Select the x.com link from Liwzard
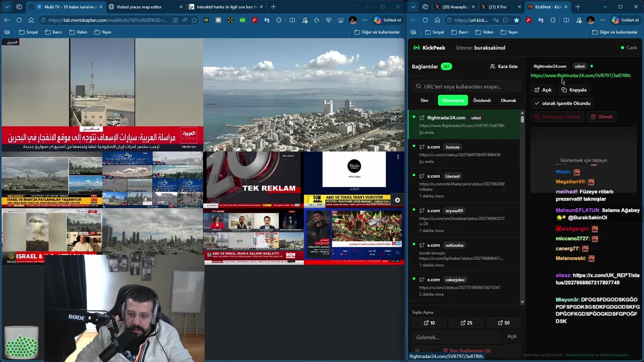Screen dimensions: 644x362 (464, 186)
